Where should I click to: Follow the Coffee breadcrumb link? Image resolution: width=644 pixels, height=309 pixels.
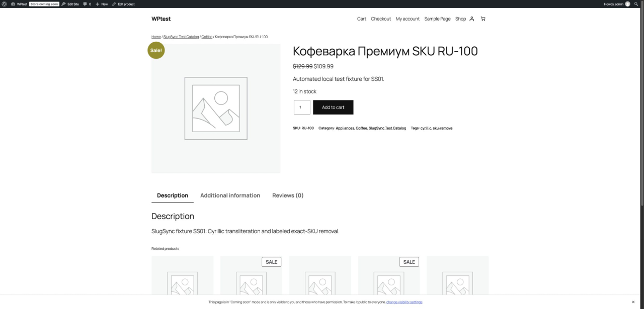click(x=207, y=37)
